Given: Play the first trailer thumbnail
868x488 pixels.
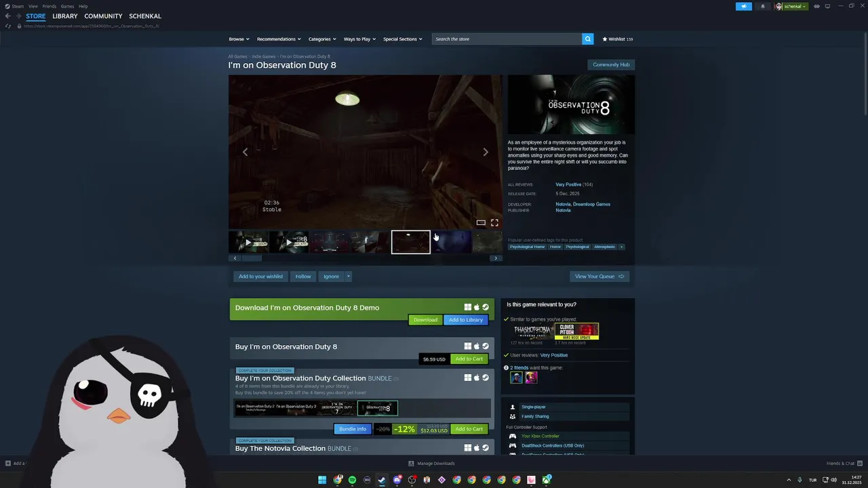Looking at the screenshot, I should click(x=248, y=242).
